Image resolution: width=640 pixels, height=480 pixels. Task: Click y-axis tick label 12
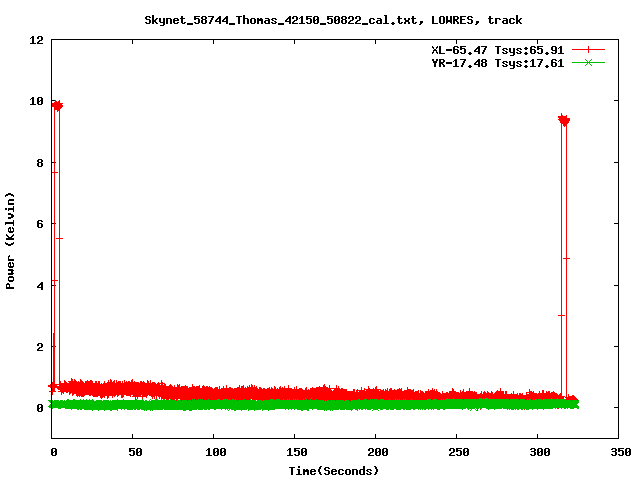(36, 40)
